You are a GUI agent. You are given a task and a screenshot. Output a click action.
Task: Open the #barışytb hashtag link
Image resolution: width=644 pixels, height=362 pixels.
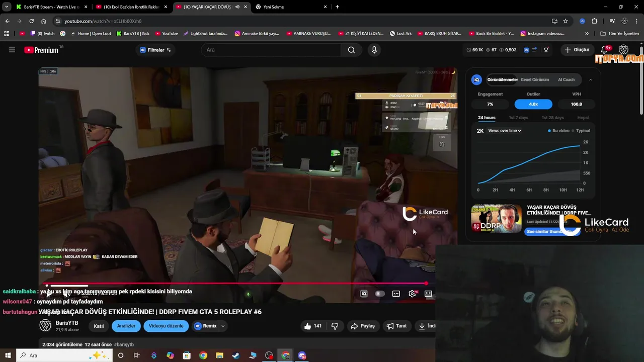coord(124,344)
